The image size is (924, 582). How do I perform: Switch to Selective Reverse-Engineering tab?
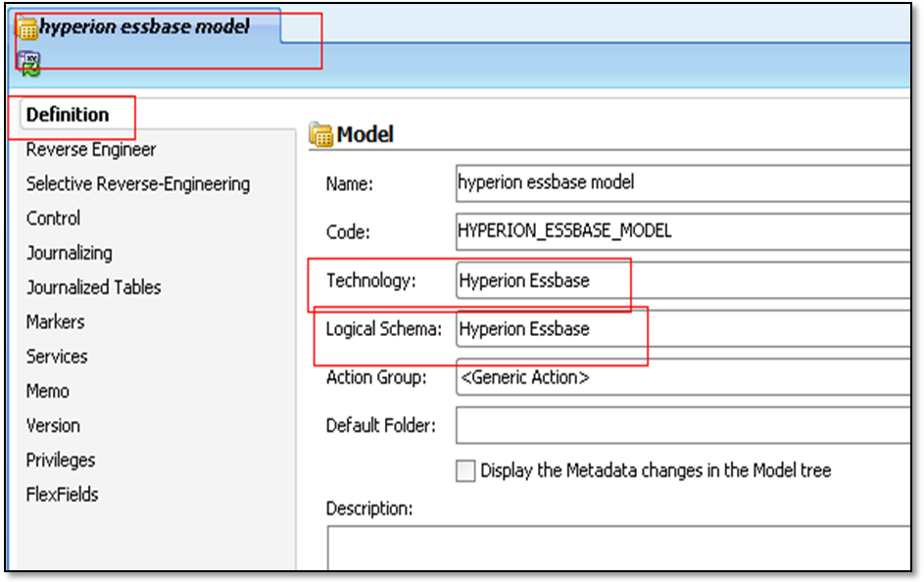[138, 184]
